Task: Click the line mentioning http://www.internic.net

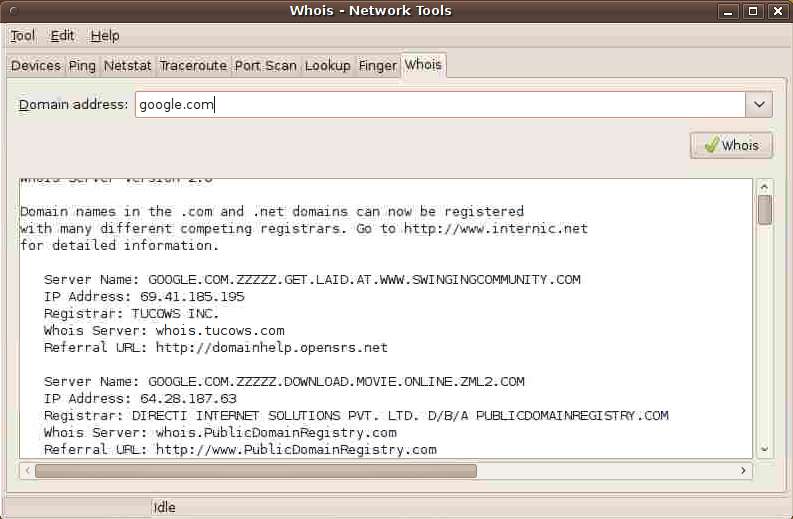Action: (x=304, y=229)
